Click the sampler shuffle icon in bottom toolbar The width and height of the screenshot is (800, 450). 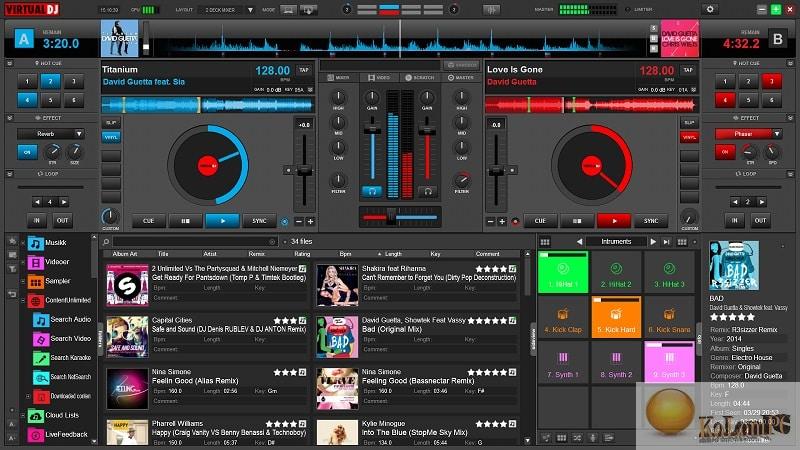click(577, 438)
